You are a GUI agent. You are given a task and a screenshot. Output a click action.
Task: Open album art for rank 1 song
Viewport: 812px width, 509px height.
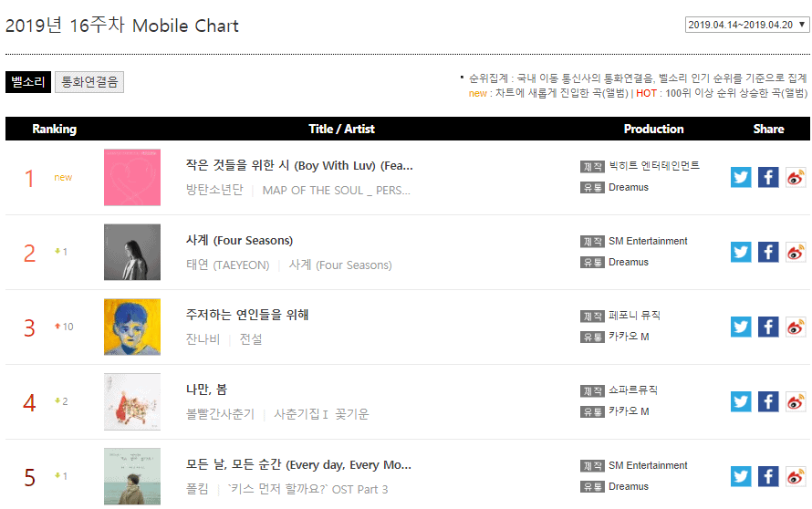coord(132,177)
